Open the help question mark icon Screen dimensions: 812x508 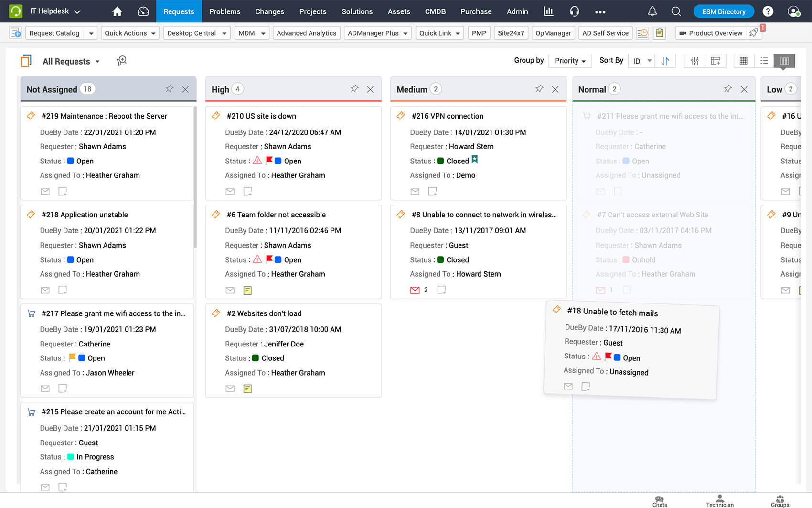pyautogui.click(x=768, y=11)
